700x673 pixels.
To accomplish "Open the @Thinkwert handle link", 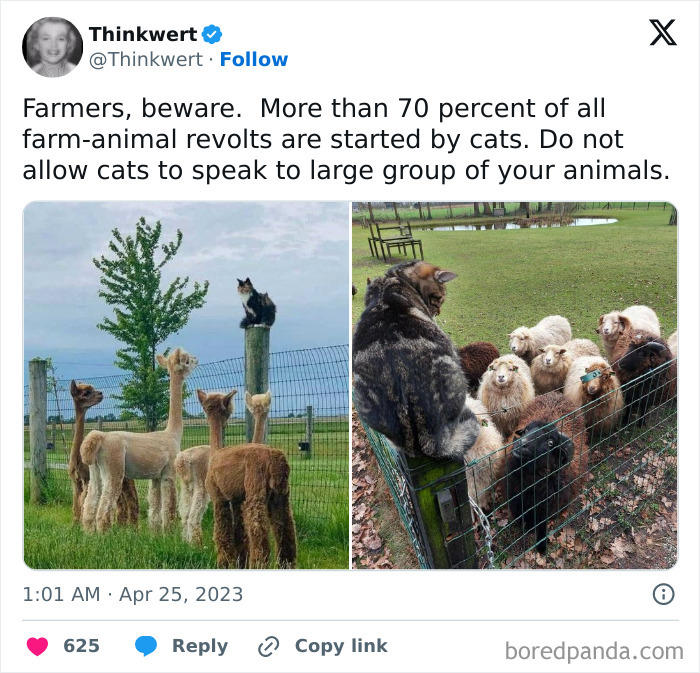I will click(x=146, y=59).
